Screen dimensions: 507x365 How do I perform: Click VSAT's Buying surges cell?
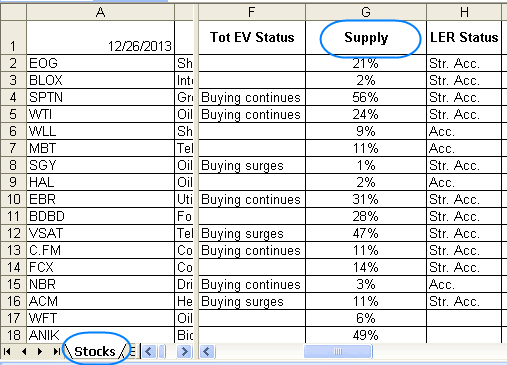[x=252, y=233]
